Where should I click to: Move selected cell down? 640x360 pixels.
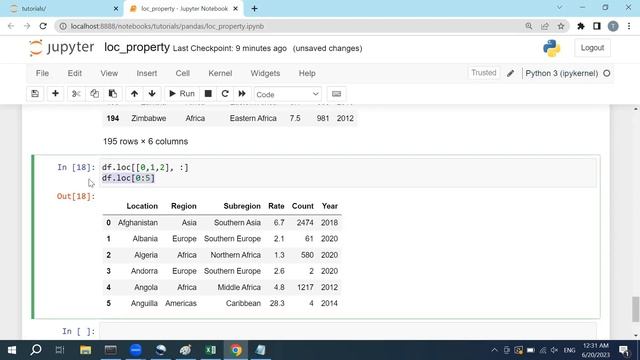pos(152,94)
